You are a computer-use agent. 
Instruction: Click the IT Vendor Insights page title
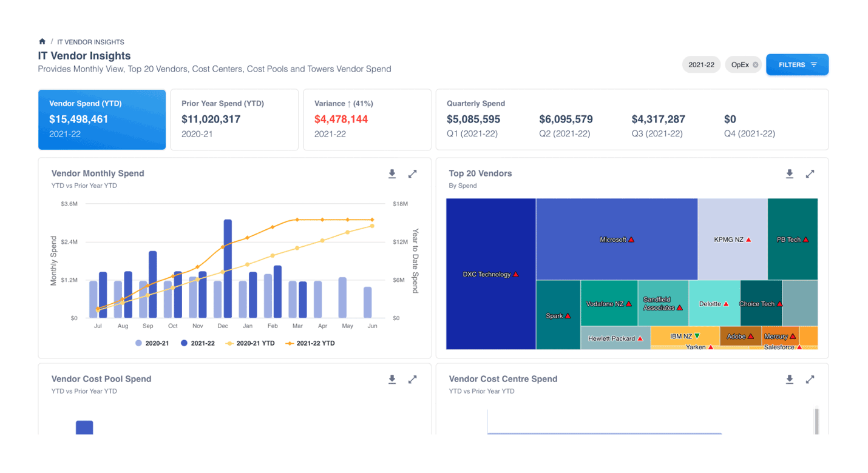click(x=84, y=56)
